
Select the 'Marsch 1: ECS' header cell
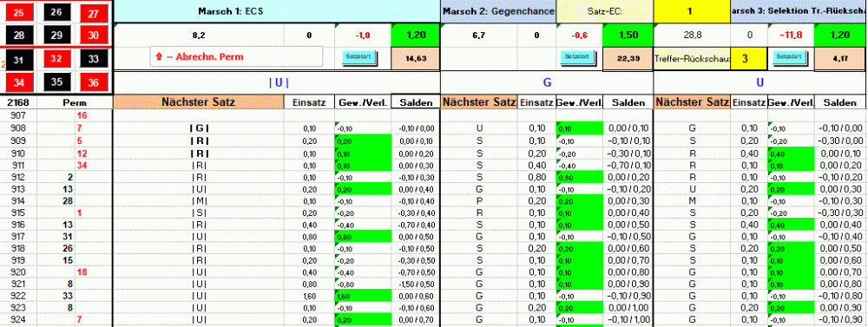[x=277, y=11]
